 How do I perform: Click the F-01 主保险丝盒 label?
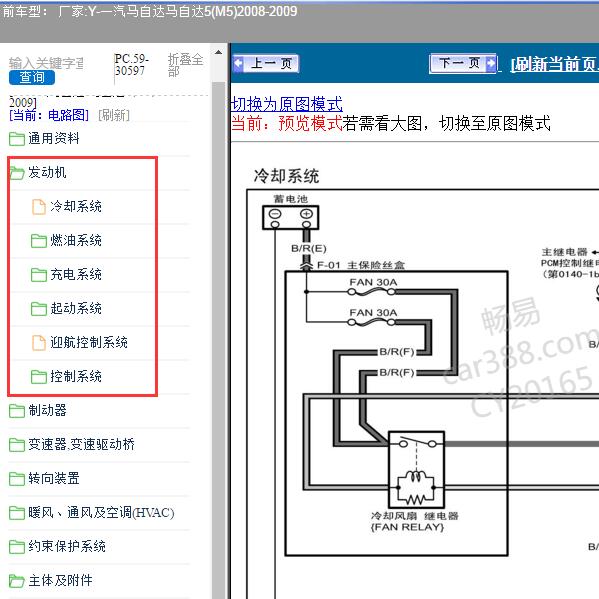pyautogui.click(x=361, y=265)
